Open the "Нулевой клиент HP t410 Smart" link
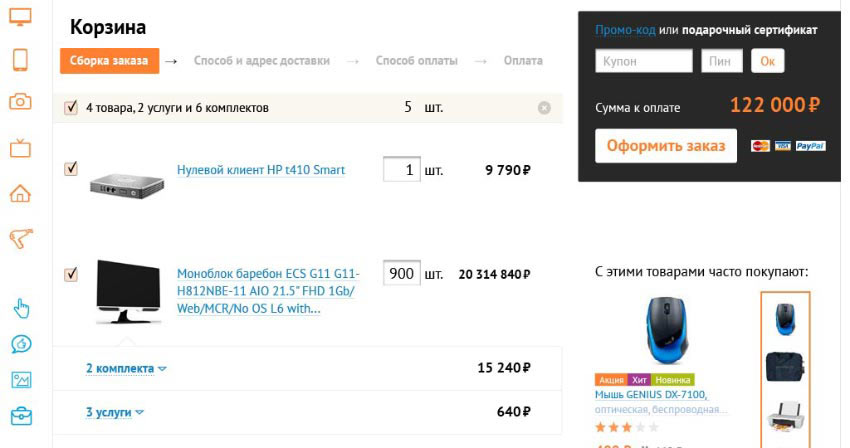This screenshot has height=448, width=850. (260, 170)
